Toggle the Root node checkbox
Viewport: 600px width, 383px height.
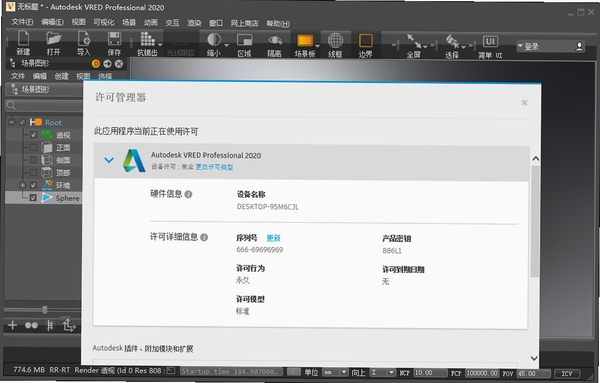click(x=22, y=122)
